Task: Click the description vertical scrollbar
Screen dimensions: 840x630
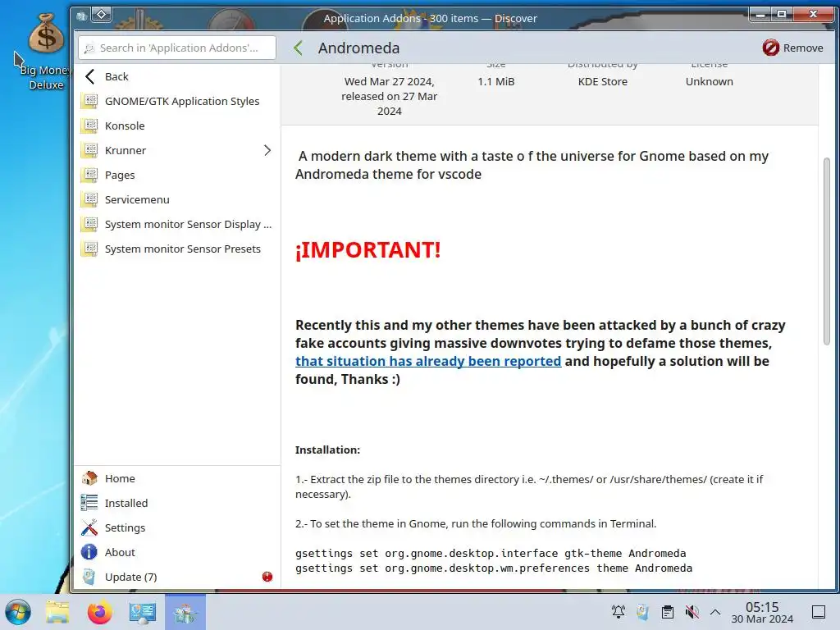Action: pos(827,252)
